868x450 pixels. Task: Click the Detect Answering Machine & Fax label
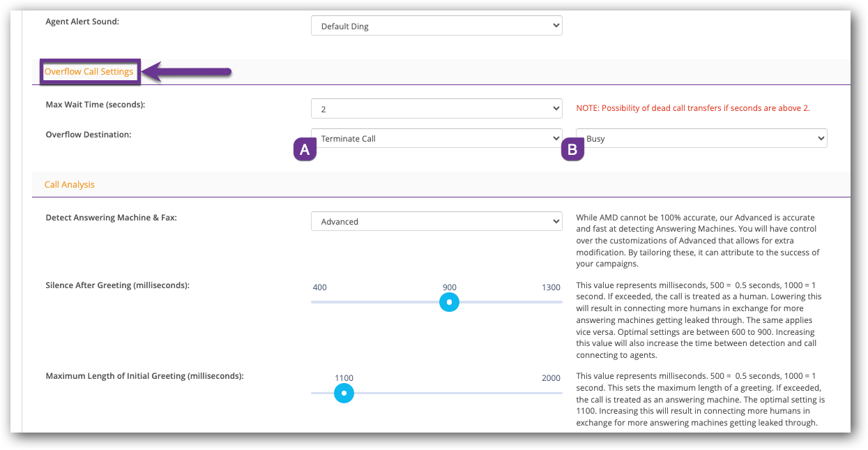111,218
